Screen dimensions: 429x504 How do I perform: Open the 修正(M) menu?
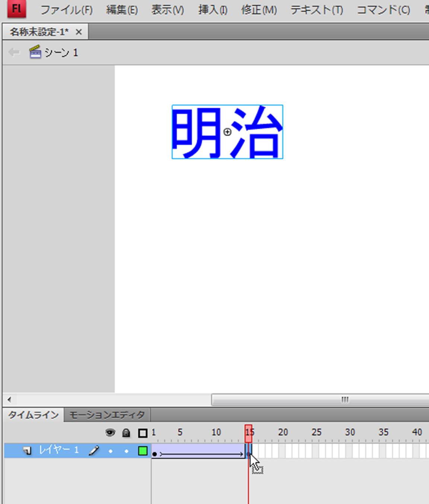pos(259,10)
